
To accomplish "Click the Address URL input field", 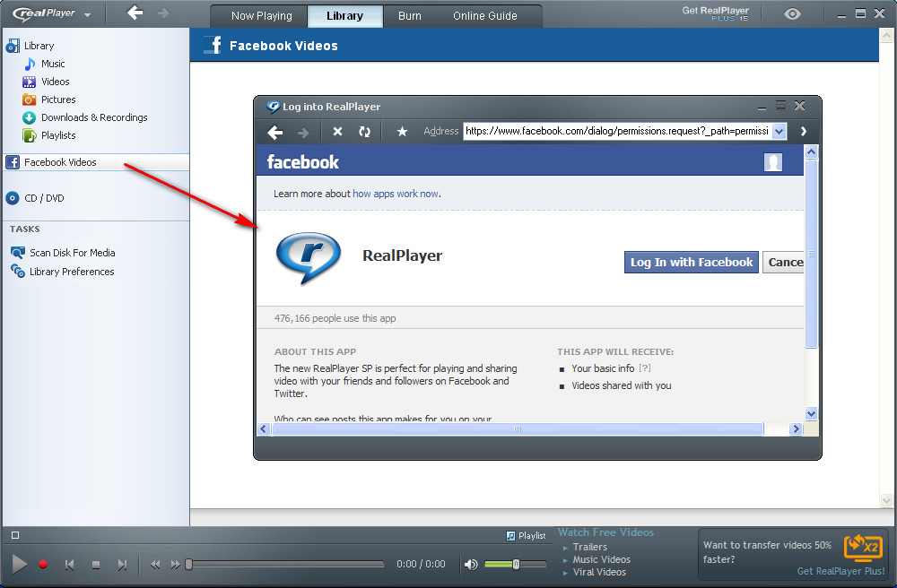I will coord(616,132).
